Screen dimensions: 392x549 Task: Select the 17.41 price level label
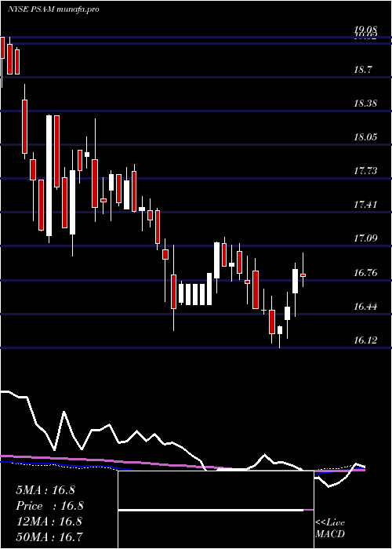point(365,205)
